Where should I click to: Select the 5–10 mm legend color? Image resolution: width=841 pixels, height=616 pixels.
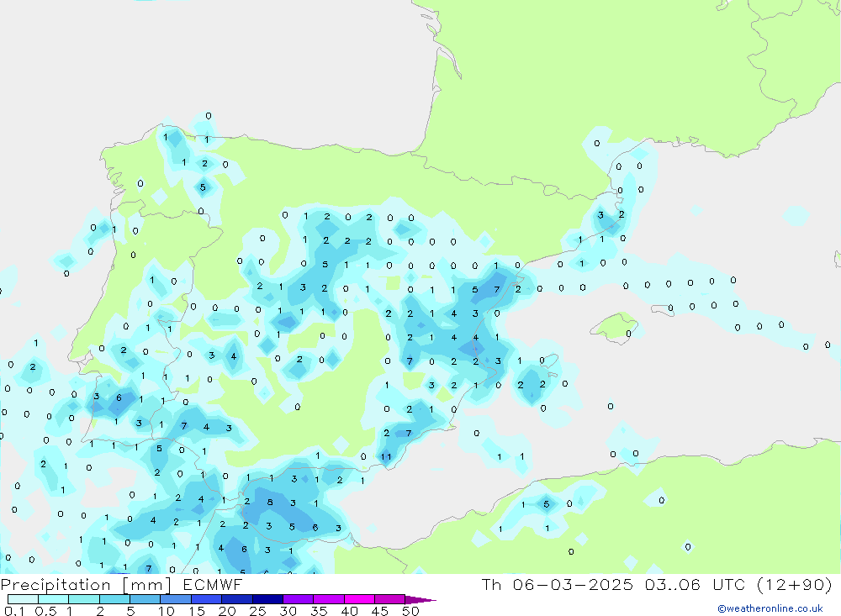pos(145,599)
